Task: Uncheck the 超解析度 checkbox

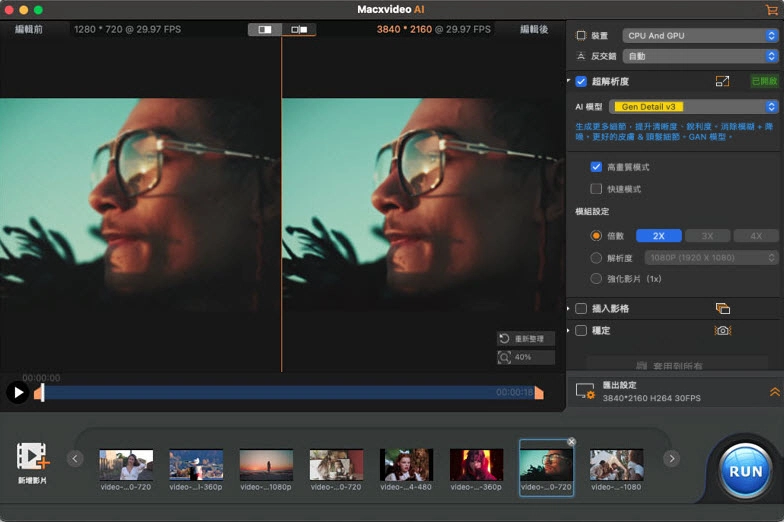Action: pos(581,81)
